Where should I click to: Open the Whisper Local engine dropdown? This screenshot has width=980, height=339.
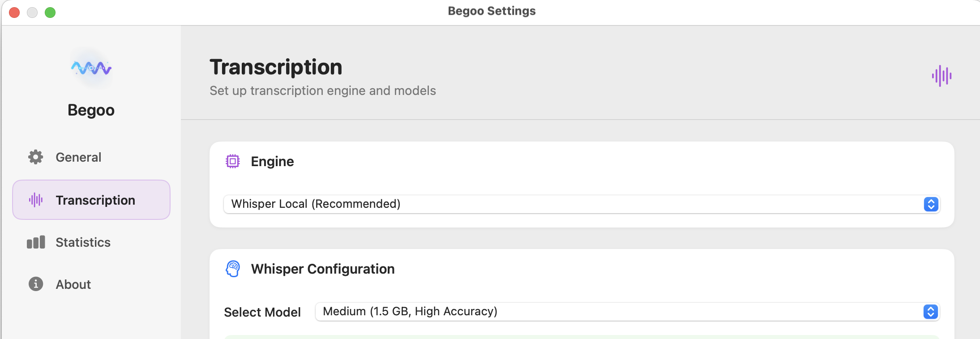[582, 204]
